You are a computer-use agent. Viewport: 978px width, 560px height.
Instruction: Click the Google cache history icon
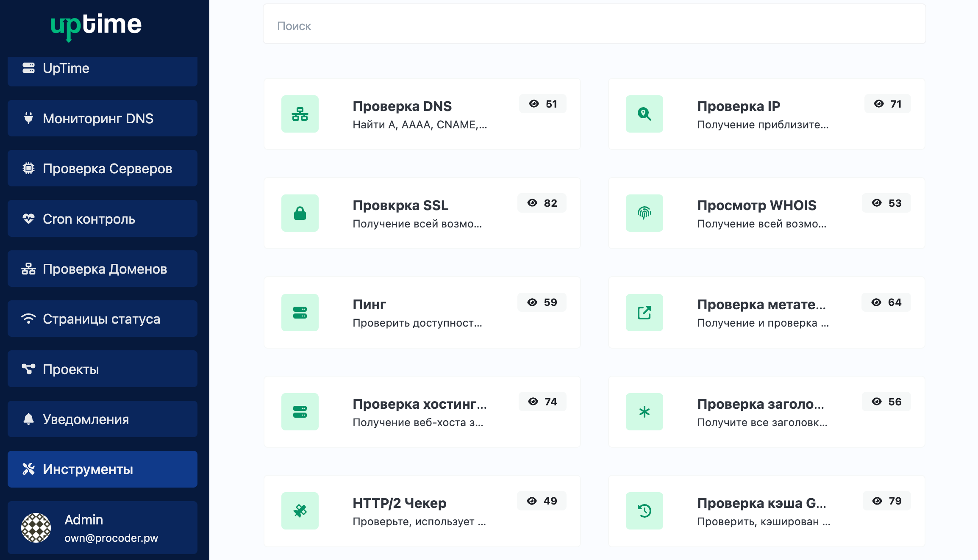(644, 511)
